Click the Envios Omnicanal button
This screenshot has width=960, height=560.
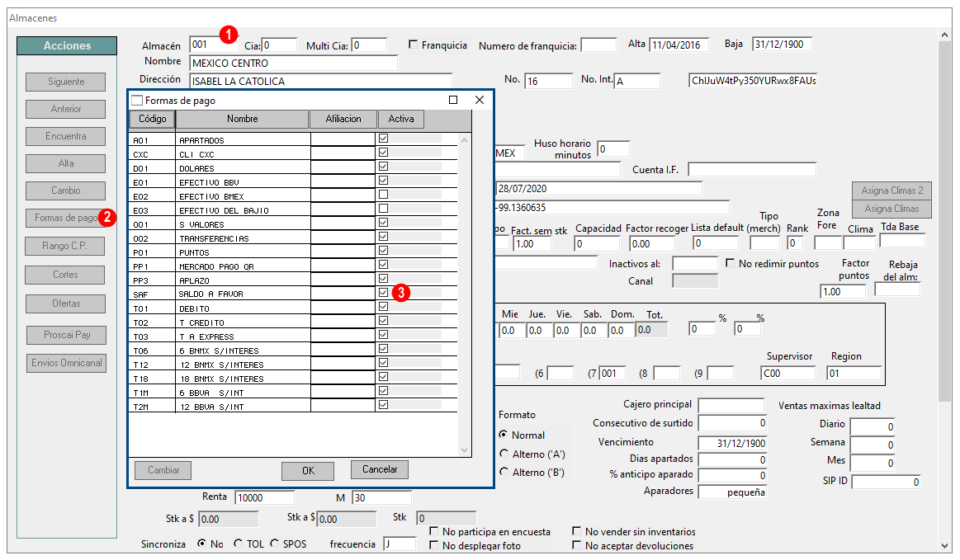click(x=67, y=363)
